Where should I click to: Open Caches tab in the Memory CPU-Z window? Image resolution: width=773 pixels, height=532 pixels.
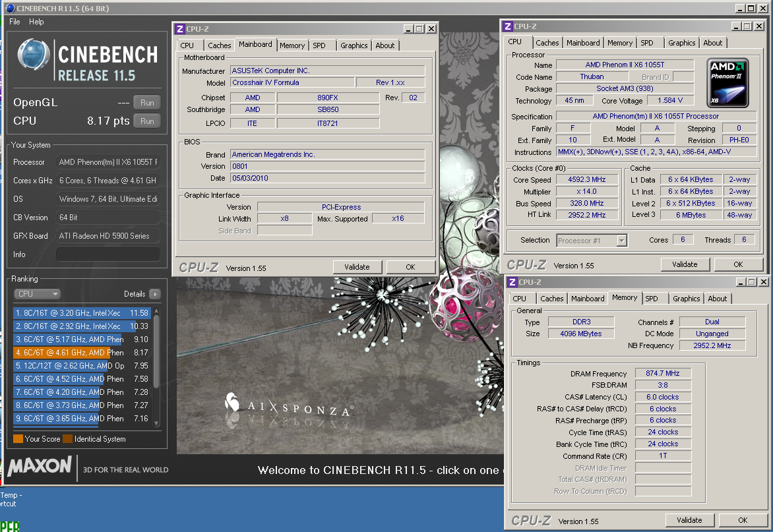[x=551, y=299]
